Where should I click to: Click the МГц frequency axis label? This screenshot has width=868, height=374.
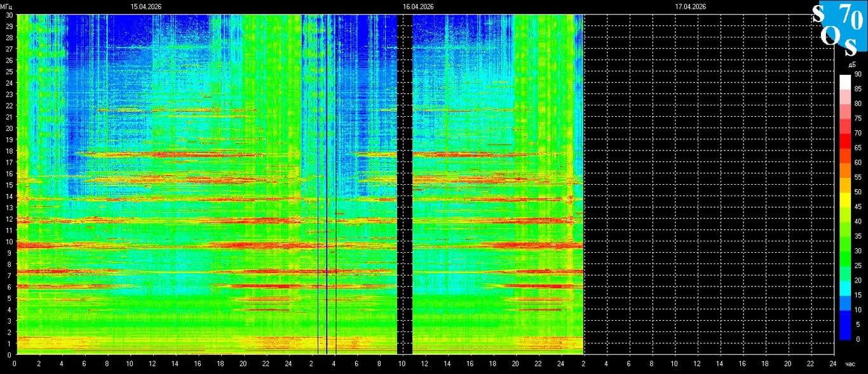(x=7, y=6)
